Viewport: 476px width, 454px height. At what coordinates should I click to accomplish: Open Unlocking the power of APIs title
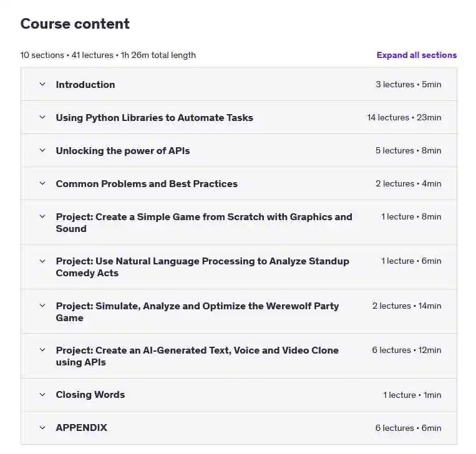pos(123,150)
